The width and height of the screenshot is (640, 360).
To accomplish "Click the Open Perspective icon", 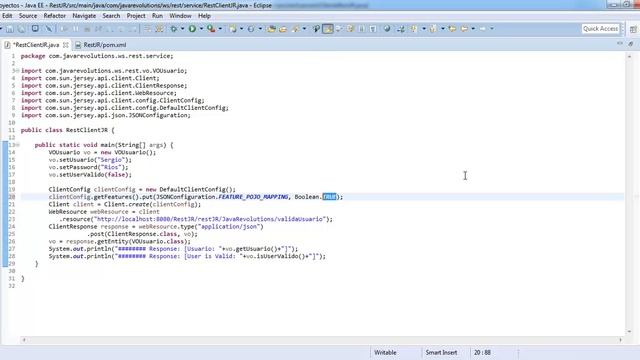I will pyautogui.click(x=633, y=29).
